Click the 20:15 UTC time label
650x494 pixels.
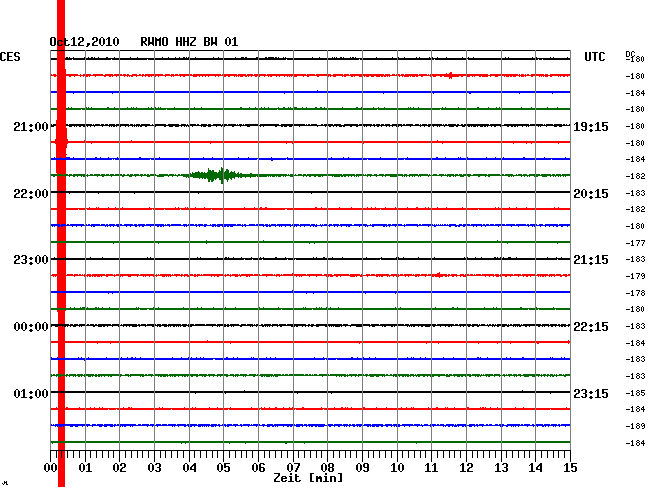(591, 194)
